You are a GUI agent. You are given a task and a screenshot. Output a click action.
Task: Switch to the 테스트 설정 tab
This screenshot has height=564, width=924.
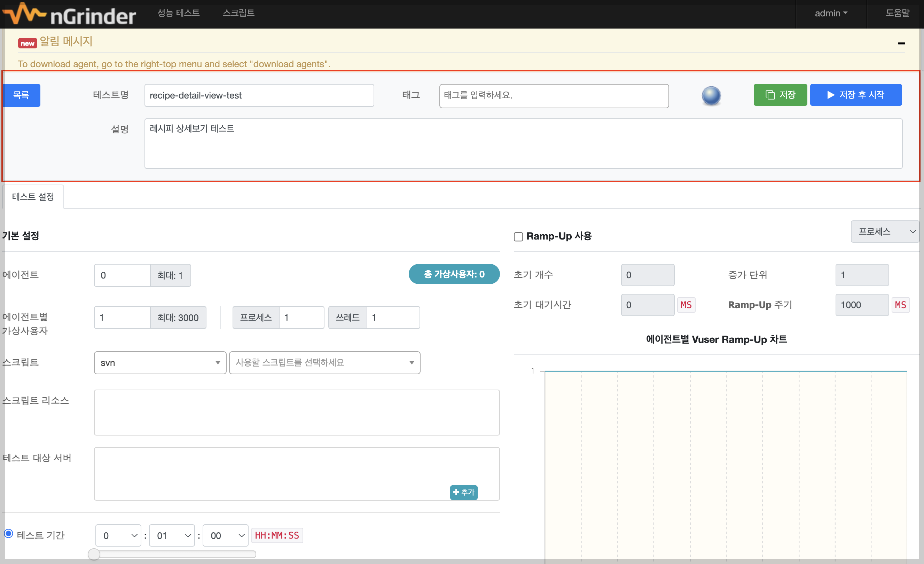[33, 196]
